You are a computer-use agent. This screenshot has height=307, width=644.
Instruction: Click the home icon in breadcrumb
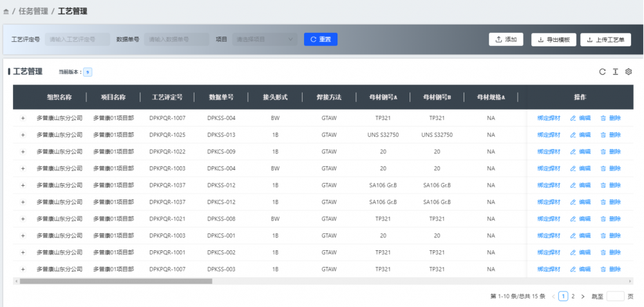pos(6,12)
